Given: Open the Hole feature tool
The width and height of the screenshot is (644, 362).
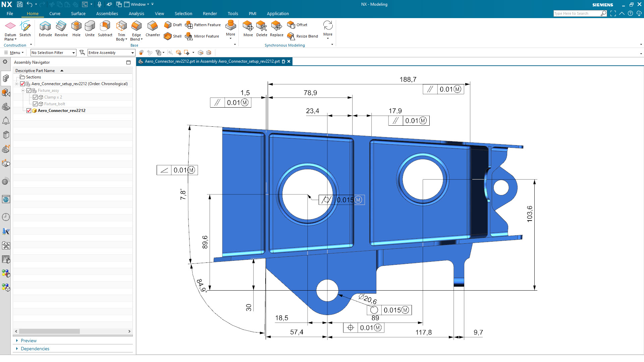Looking at the screenshot, I should (76, 29).
